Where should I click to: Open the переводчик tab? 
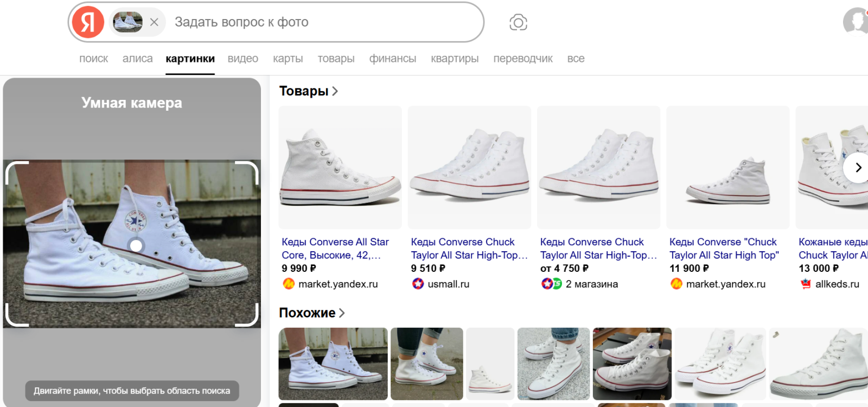[522, 59]
